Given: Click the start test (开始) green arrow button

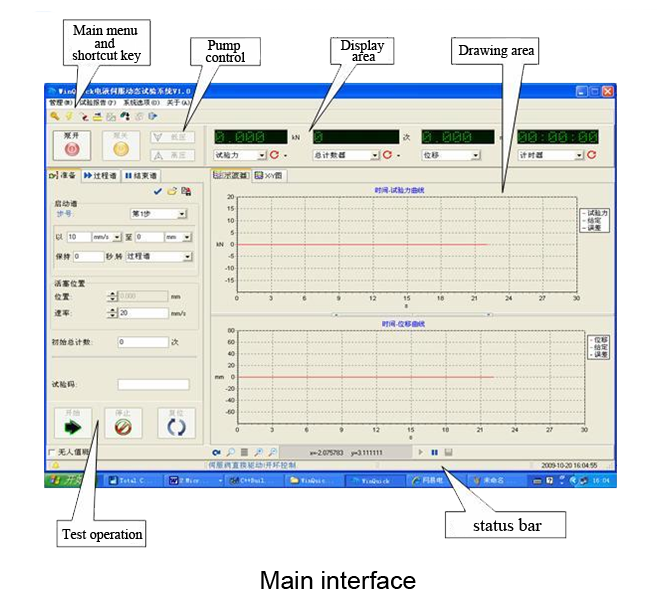Looking at the screenshot, I should (71, 423).
